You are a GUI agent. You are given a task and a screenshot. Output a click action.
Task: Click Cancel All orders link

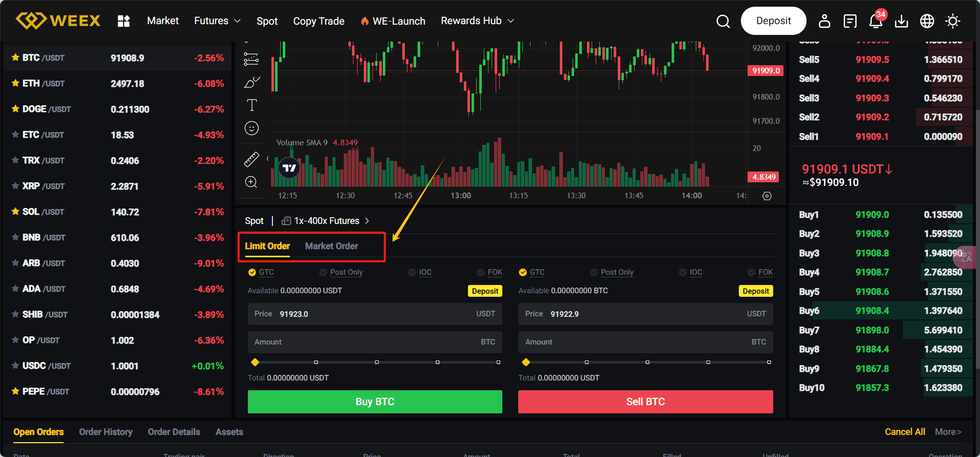coord(905,432)
